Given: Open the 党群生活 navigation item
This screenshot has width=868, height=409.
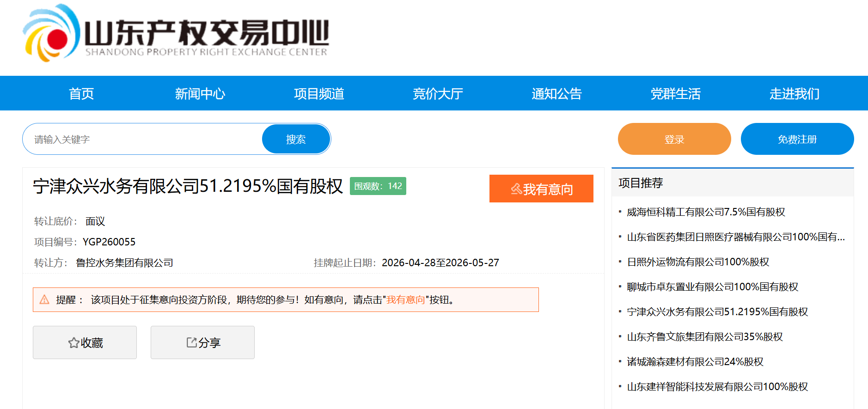Looking at the screenshot, I should [675, 94].
